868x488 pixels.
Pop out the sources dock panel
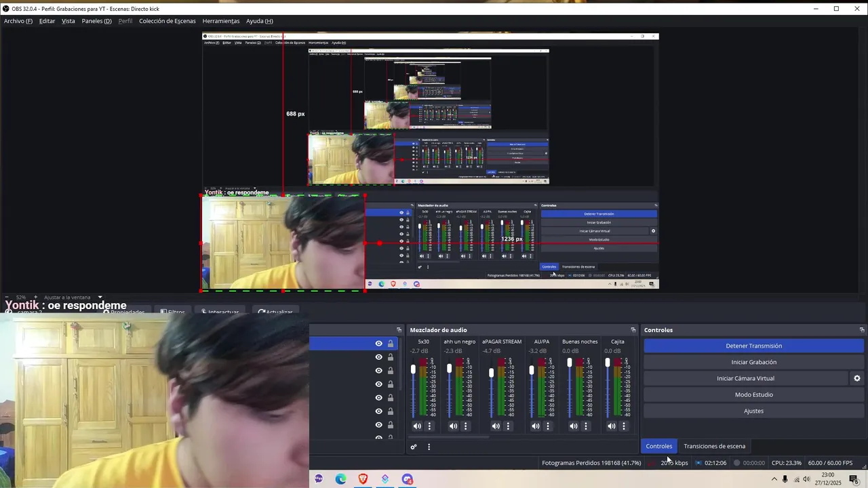(399, 330)
